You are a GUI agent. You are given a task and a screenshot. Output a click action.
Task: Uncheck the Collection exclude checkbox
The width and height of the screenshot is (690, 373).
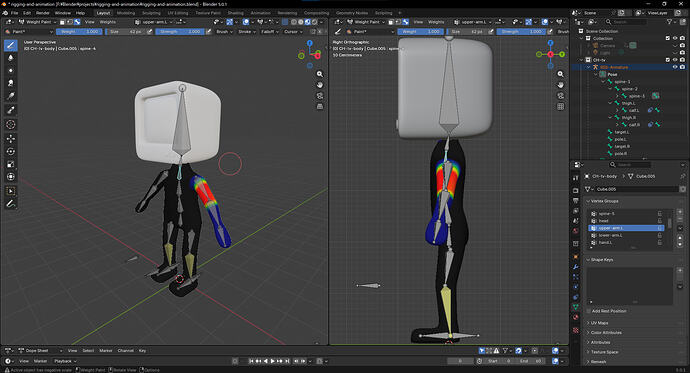coord(668,38)
